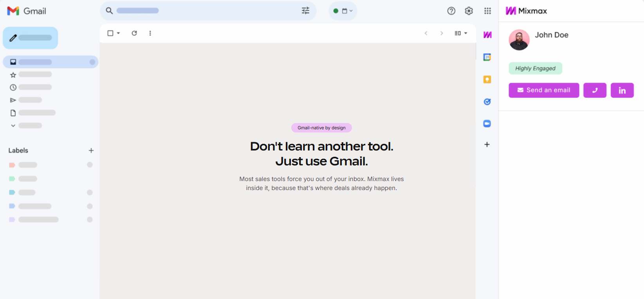
Task: Expand the select-all dropdown arrow
Action: [118, 33]
